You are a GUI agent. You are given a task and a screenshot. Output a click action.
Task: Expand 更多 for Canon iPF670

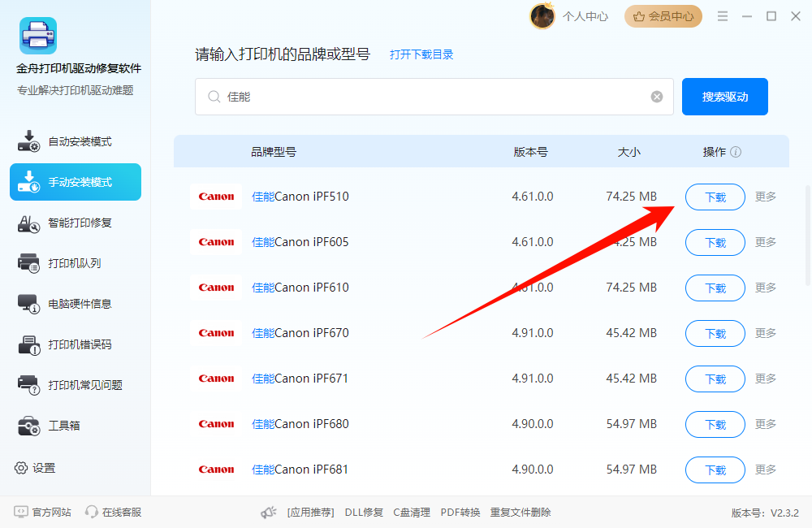click(766, 333)
